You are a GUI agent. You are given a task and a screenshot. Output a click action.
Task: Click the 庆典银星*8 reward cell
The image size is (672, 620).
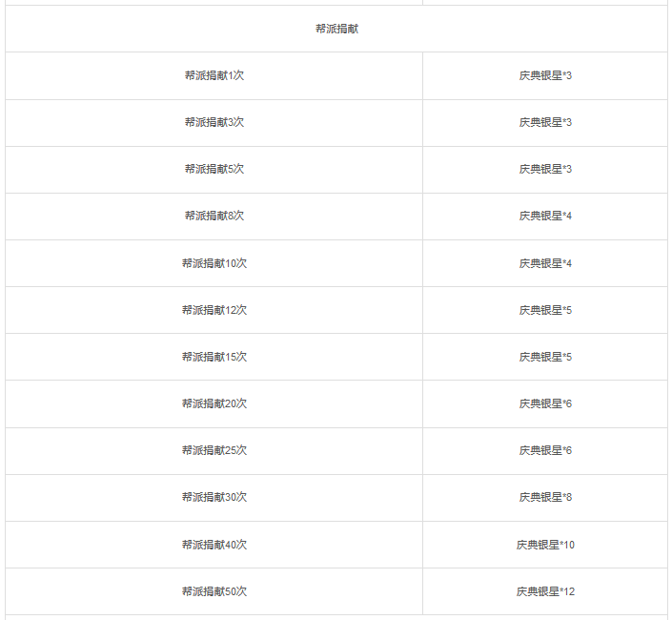point(545,497)
